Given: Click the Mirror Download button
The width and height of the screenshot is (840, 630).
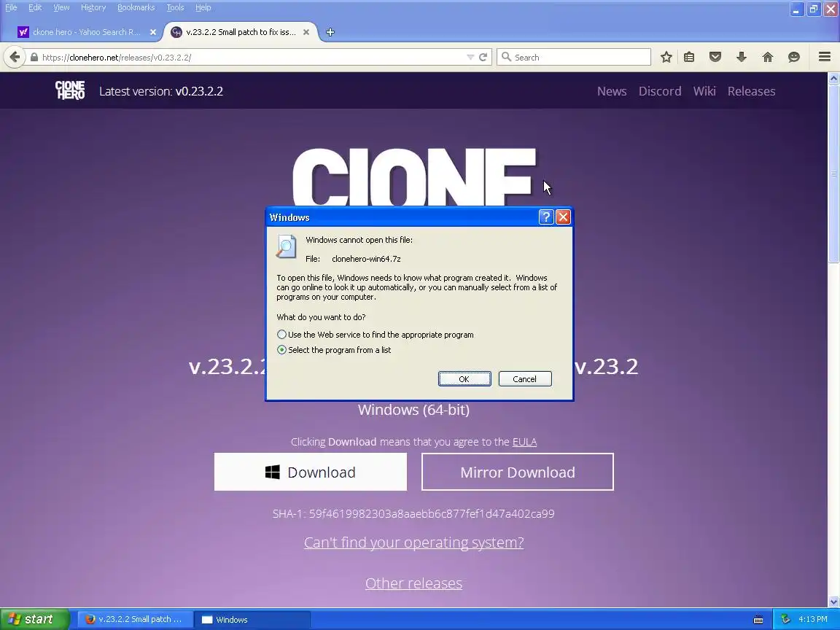Looking at the screenshot, I should (x=518, y=472).
